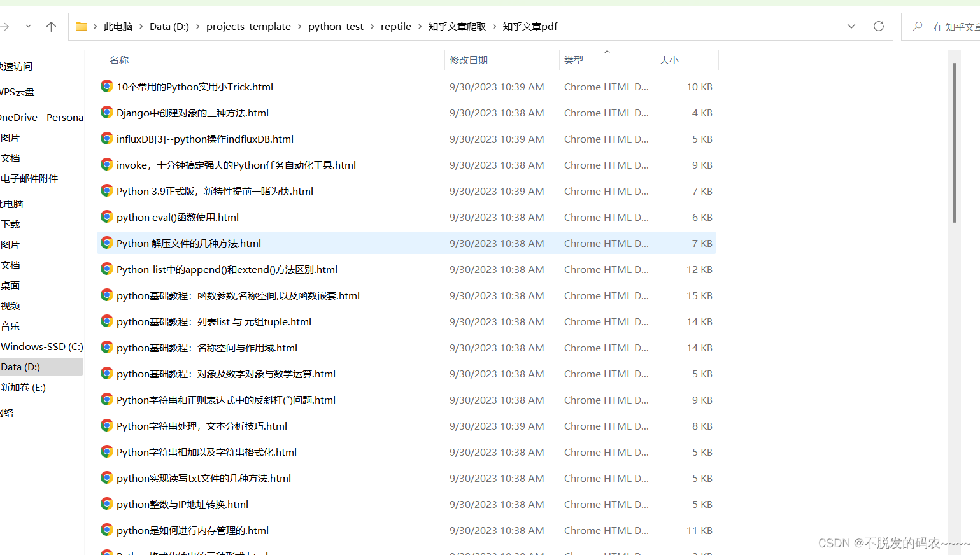Click Chrome icon of python是如何进行内存管理的.html
This screenshot has height=555, width=980.
tap(107, 530)
